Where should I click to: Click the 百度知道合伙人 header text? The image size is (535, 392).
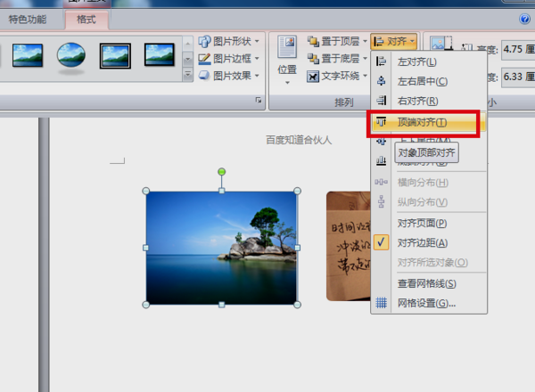pos(299,140)
